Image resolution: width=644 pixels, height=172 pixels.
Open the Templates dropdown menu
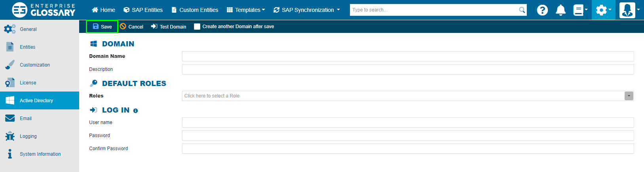[x=246, y=10]
